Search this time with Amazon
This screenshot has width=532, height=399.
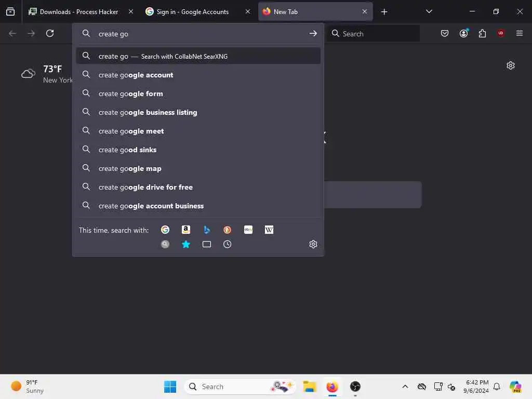[186, 230]
